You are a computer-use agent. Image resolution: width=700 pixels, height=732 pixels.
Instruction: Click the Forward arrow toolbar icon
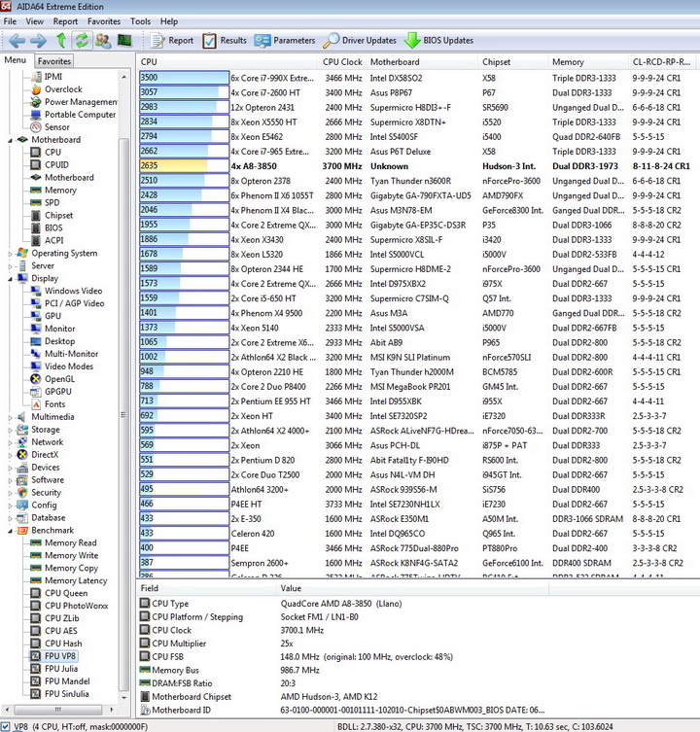(38, 41)
